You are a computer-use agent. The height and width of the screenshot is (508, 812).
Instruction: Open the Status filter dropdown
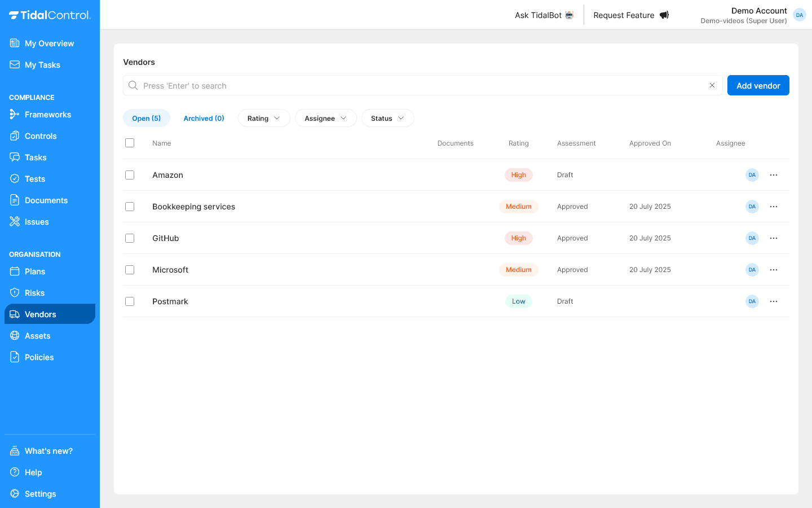[x=387, y=118]
